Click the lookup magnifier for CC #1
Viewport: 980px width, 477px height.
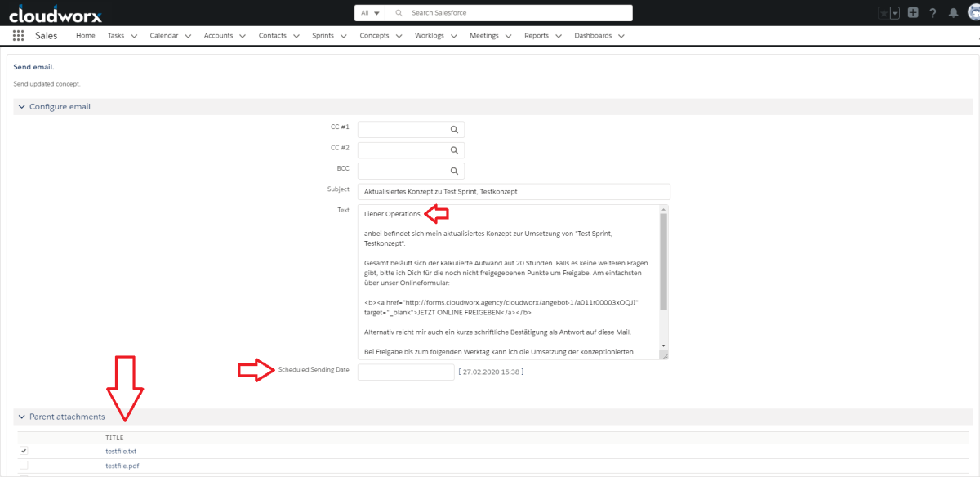coord(455,129)
